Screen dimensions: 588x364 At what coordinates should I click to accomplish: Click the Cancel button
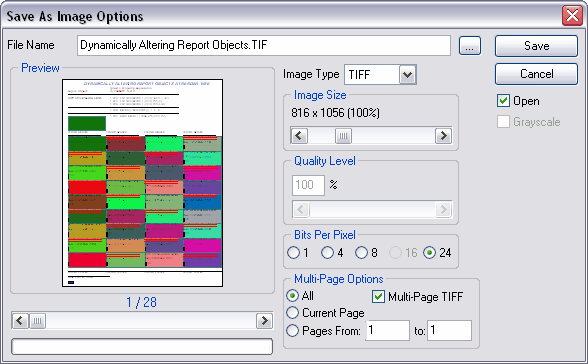[536, 74]
